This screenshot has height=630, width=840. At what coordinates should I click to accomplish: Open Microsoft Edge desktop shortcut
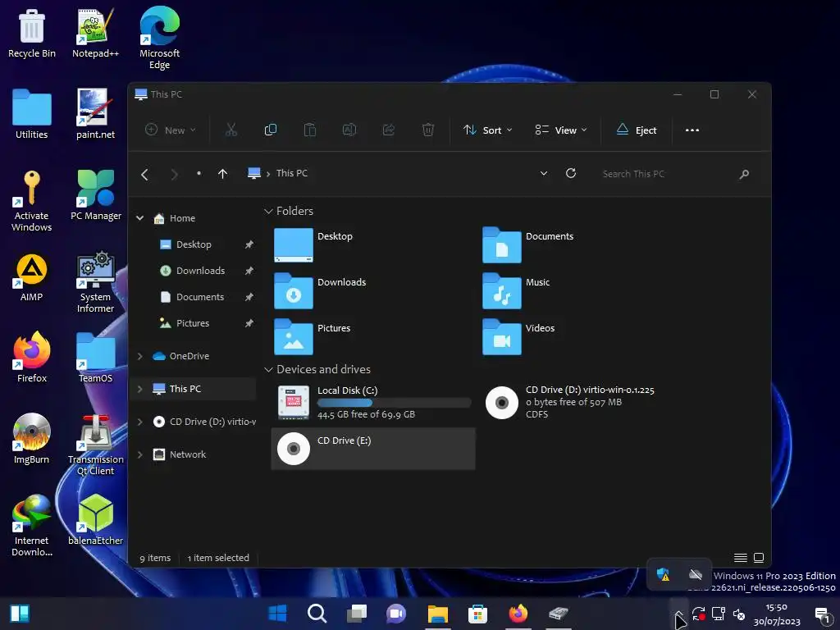click(x=159, y=38)
